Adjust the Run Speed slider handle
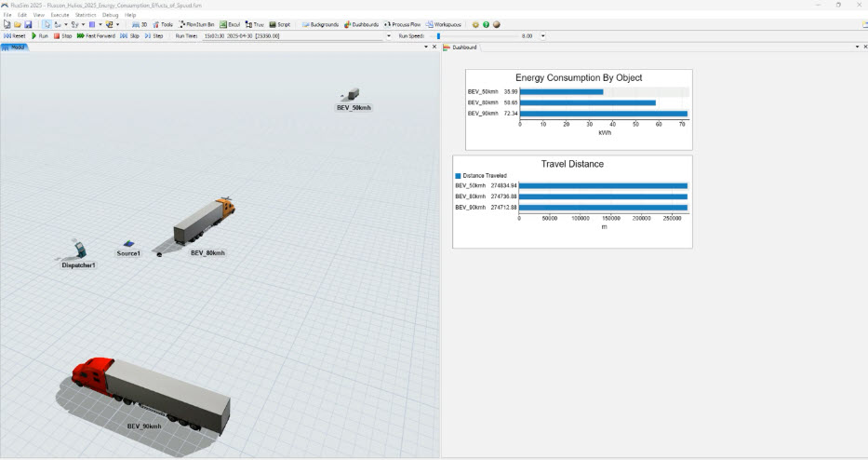 point(437,35)
